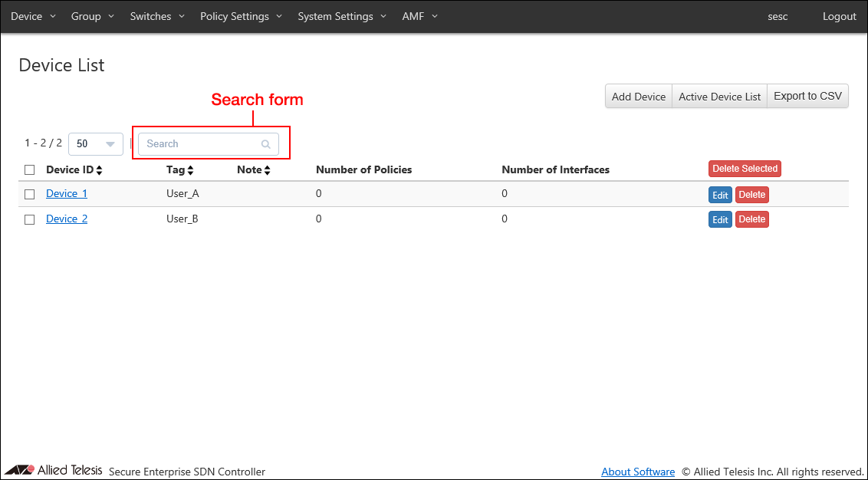Sort devices by Note column arrows
This screenshot has height=480, width=868.
(x=267, y=170)
